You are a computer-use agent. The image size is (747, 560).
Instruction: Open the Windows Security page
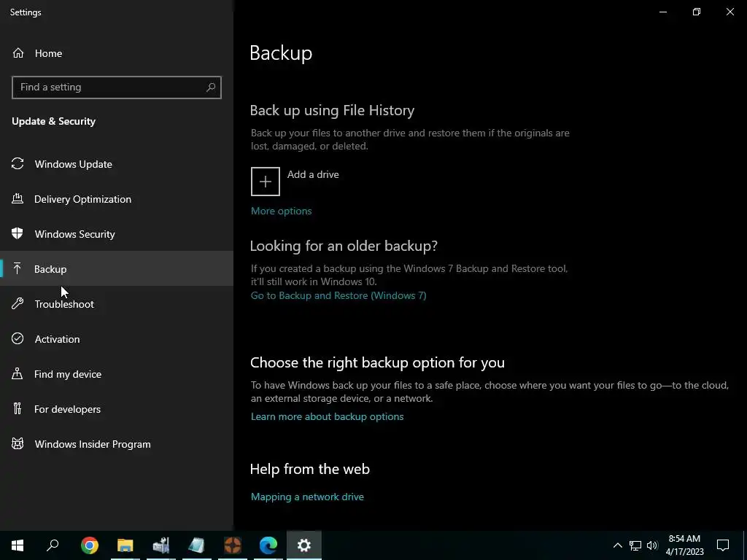point(117,234)
